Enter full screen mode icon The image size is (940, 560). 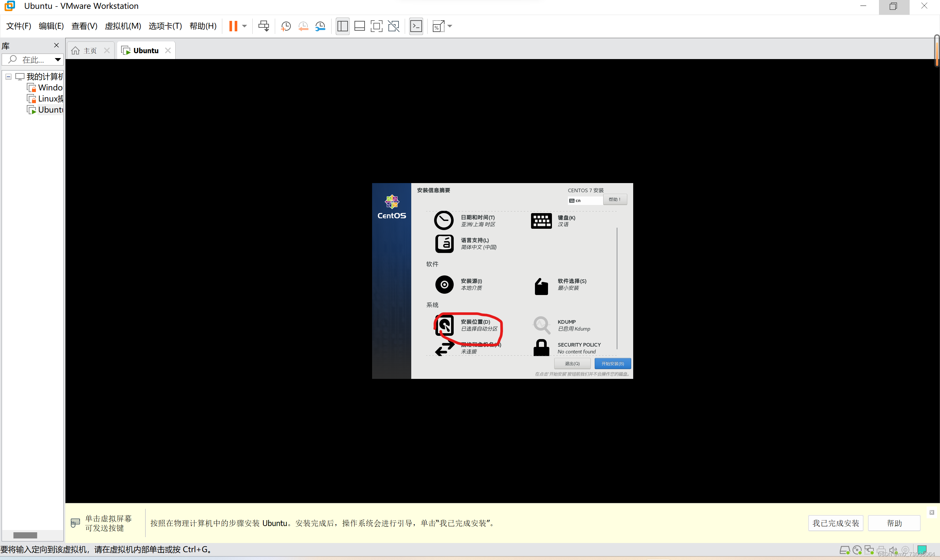point(376,26)
